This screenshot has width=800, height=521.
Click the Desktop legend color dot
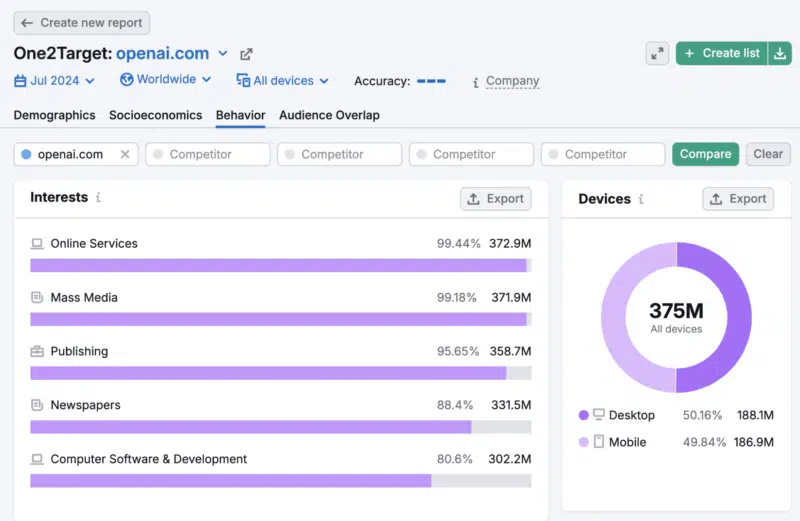[584, 415]
